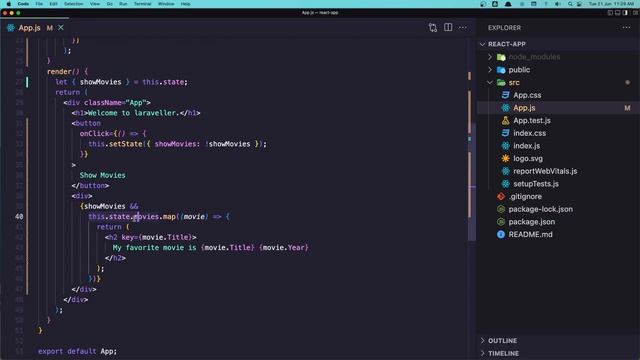Click the node_modules folder icon
640x360 pixels.
coord(501,57)
